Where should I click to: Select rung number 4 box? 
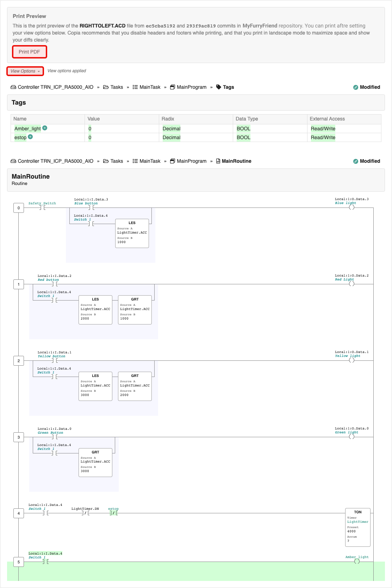[19, 513]
